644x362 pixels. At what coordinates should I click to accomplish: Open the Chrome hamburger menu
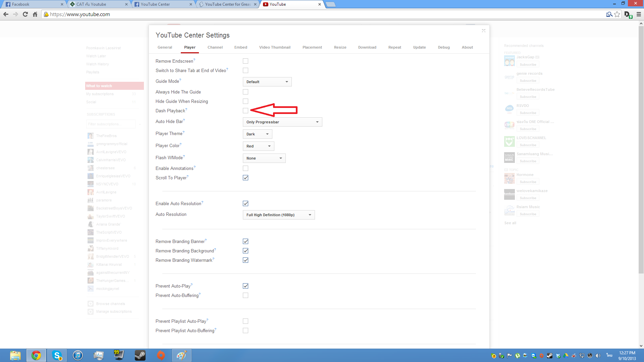639,14
